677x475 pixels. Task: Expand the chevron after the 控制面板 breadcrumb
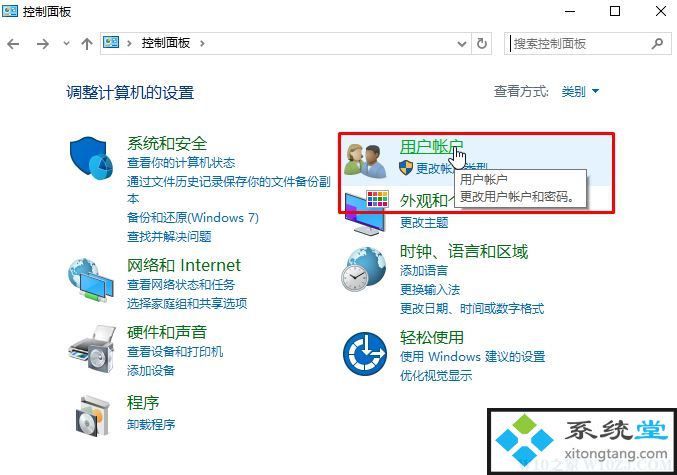coord(202,44)
